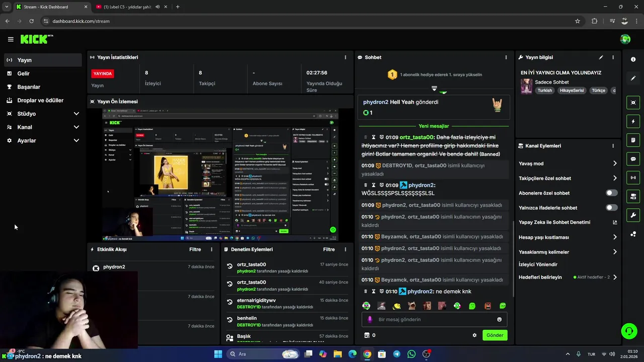Image resolution: width=644 pixels, height=362 pixels.
Task: Open the green headset support button
Action: click(x=629, y=331)
